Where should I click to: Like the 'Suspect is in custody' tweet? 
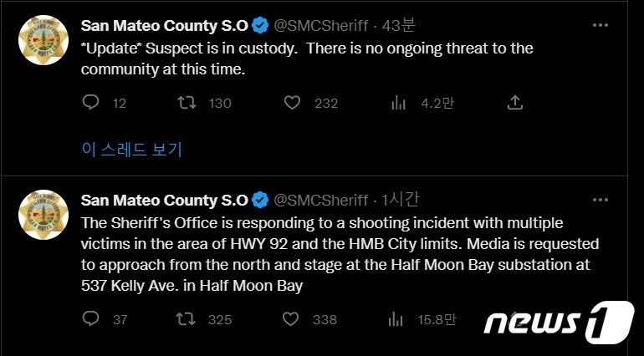(x=292, y=103)
